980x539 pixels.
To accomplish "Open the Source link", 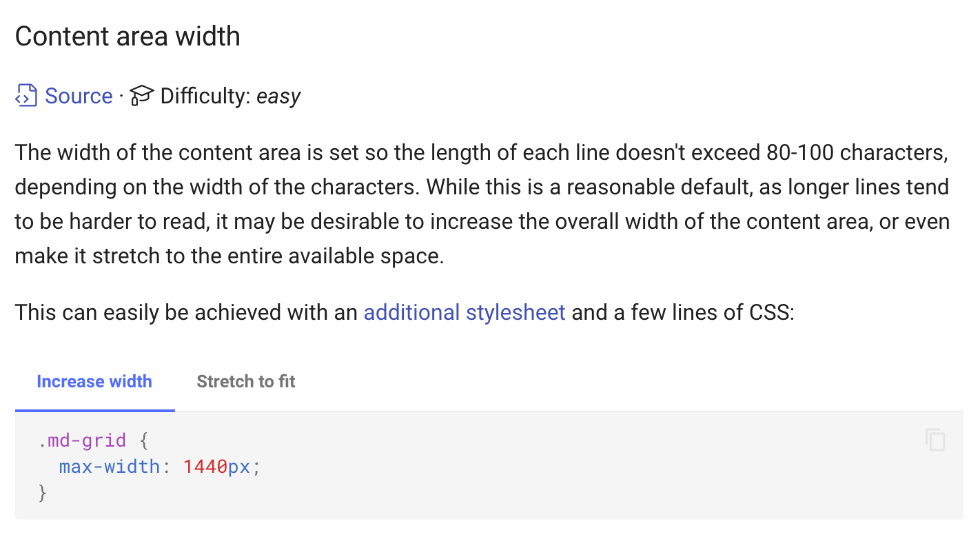I will (79, 96).
